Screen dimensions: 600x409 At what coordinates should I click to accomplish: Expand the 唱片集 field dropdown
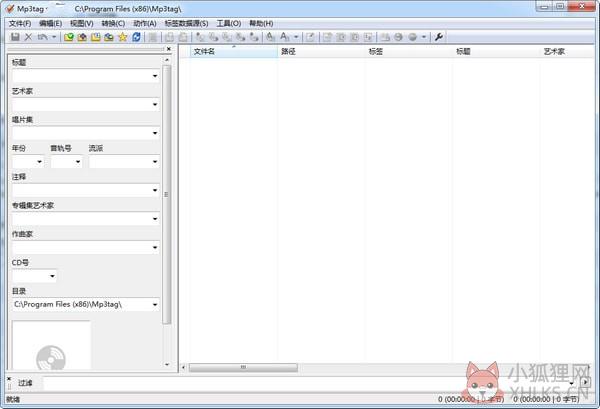pyautogui.click(x=155, y=133)
